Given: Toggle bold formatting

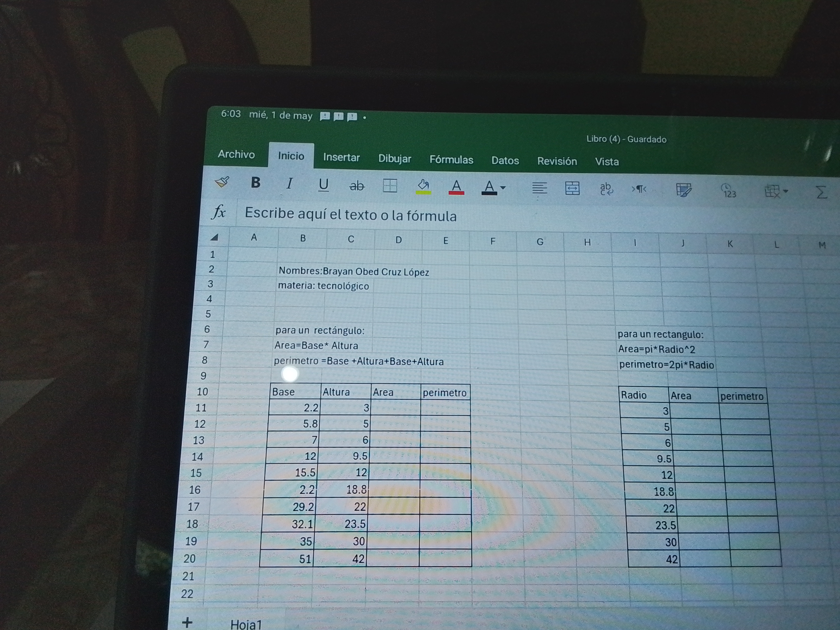Looking at the screenshot, I should [256, 183].
